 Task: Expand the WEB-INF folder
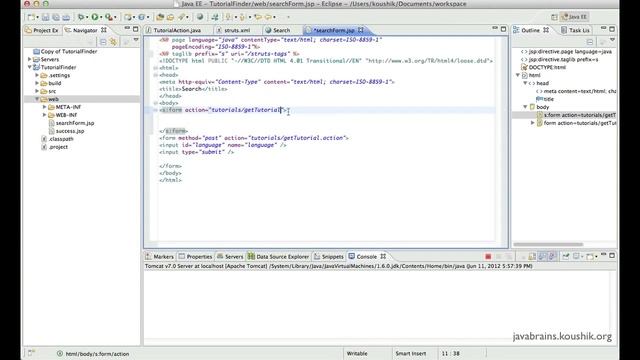(44, 115)
